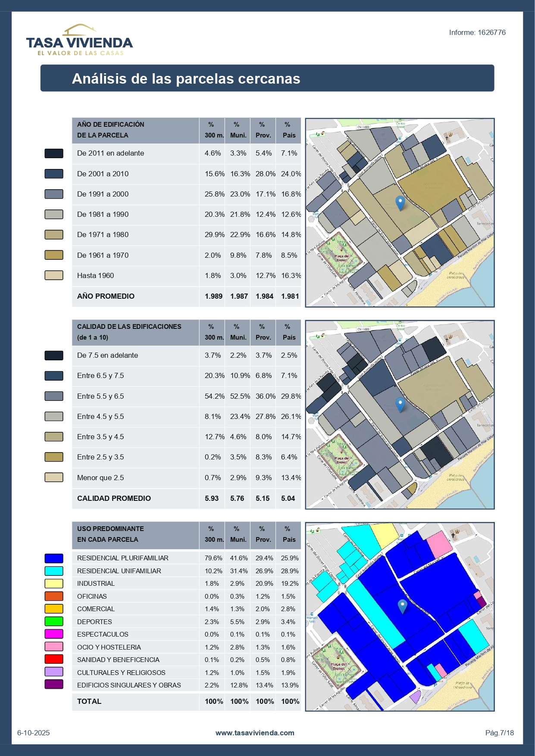Click the blue location pin on the building-year map
This screenshot has height=756, width=535.
[x=400, y=203]
